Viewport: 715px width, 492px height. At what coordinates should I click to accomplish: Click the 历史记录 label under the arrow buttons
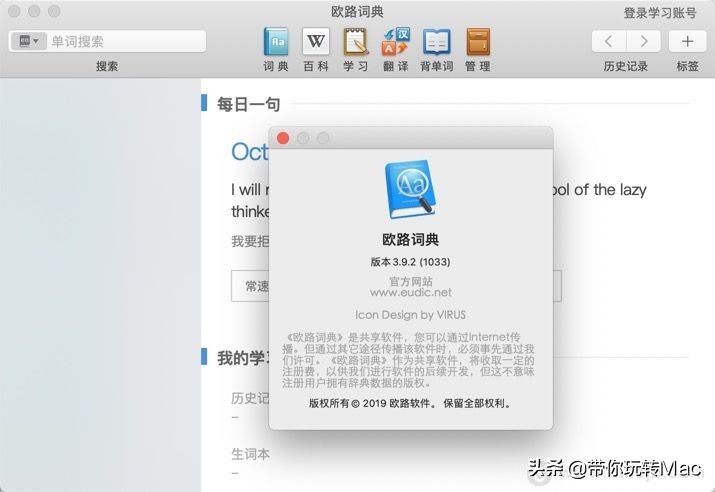point(626,67)
